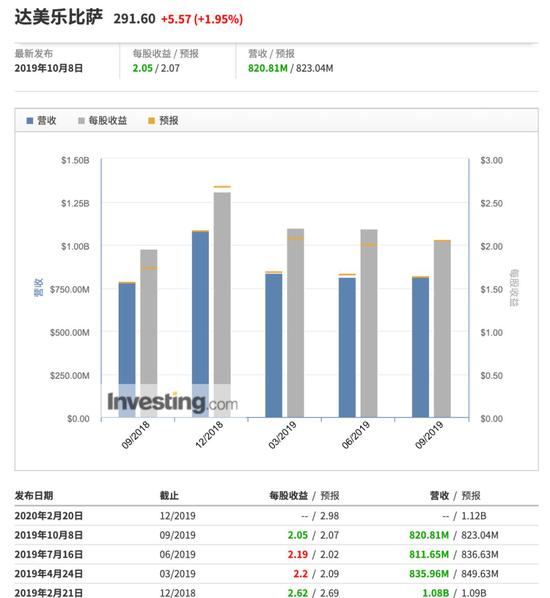Image resolution: width=550 pixels, height=598 pixels.
Task: Click the gray 每股收益 legend swatch
Action: [x=81, y=121]
